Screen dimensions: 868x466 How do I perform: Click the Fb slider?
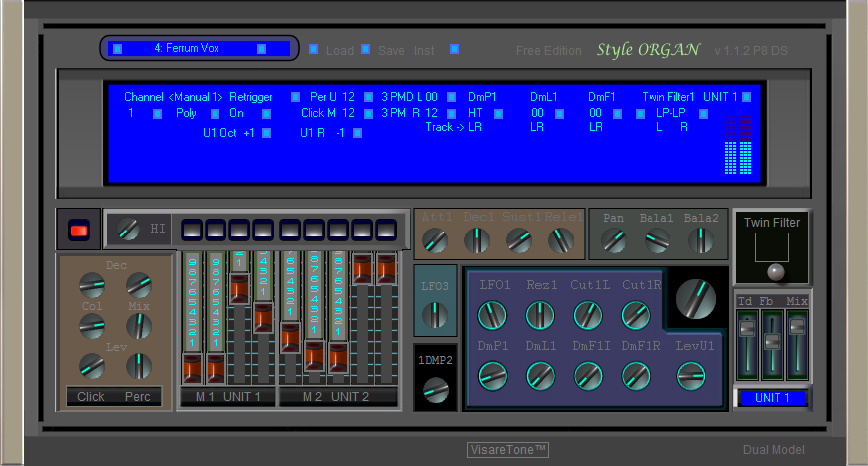click(x=772, y=344)
